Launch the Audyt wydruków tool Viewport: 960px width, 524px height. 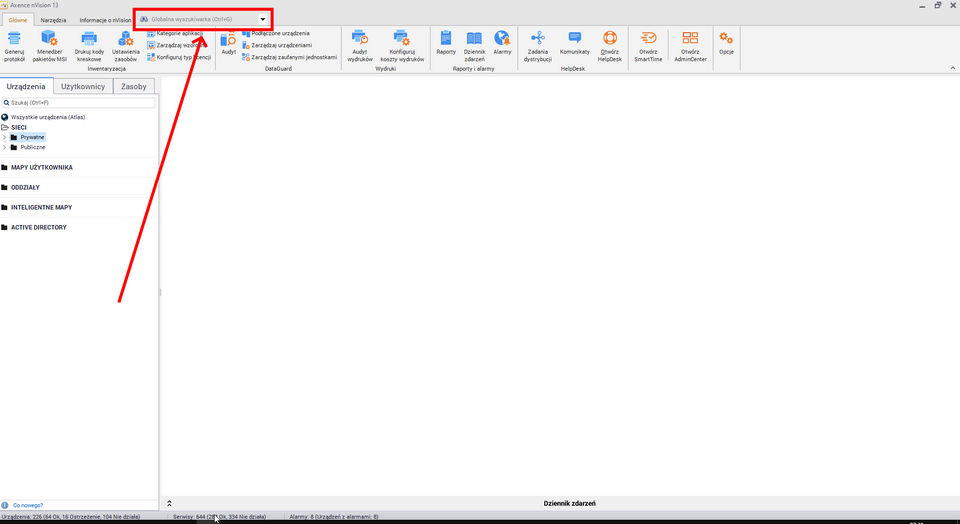point(359,39)
